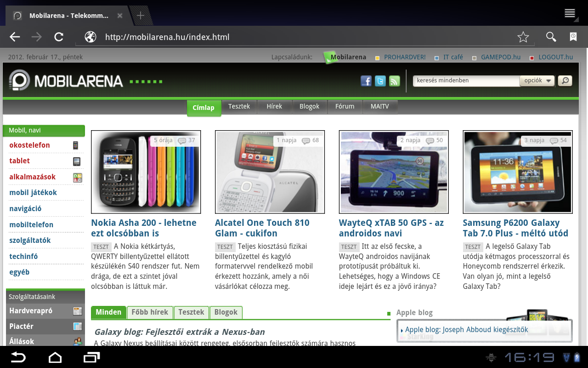This screenshot has width=588, height=368.
Task: Open the Fórum navigation tab
Action: (345, 106)
